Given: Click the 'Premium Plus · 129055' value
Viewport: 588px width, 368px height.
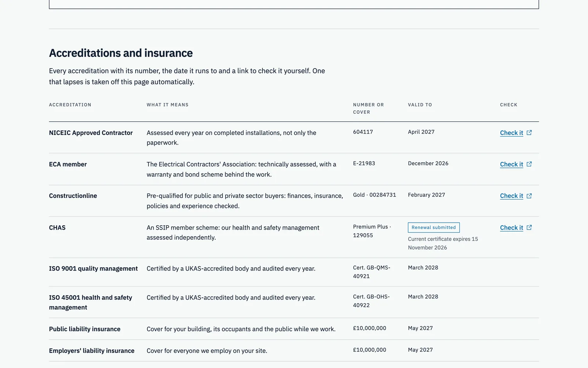Looking at the screenshot, I should pos(372,231).
